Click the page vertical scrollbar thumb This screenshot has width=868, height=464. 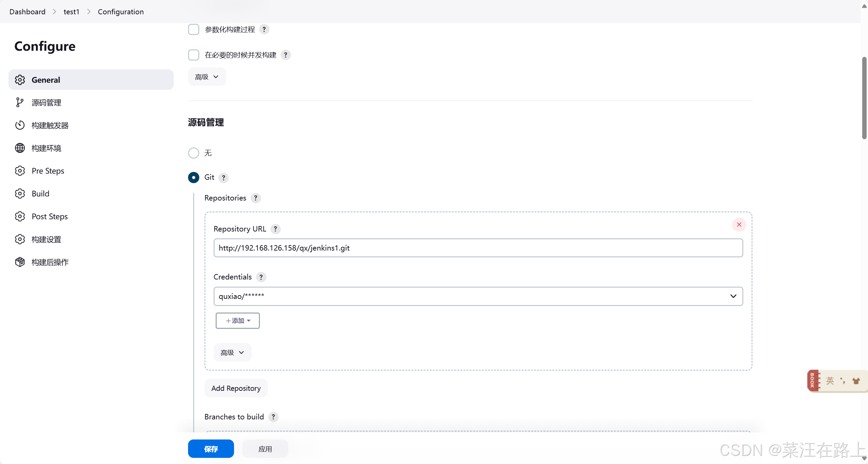click(x=864, y=98)
